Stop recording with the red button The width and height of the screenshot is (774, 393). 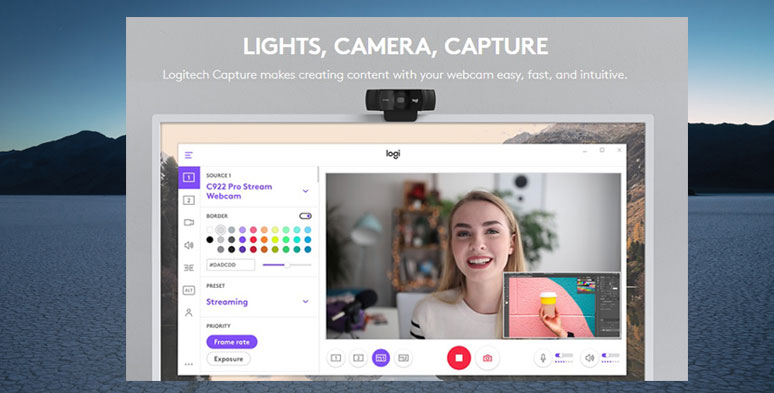pos(459,358)
